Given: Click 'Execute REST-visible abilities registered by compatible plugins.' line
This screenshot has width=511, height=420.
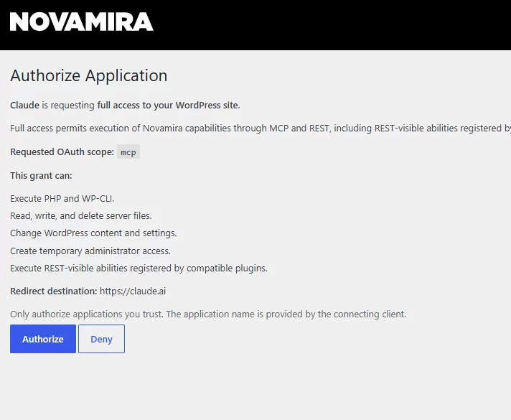Looking at the screenshot, I should point(139,268).
